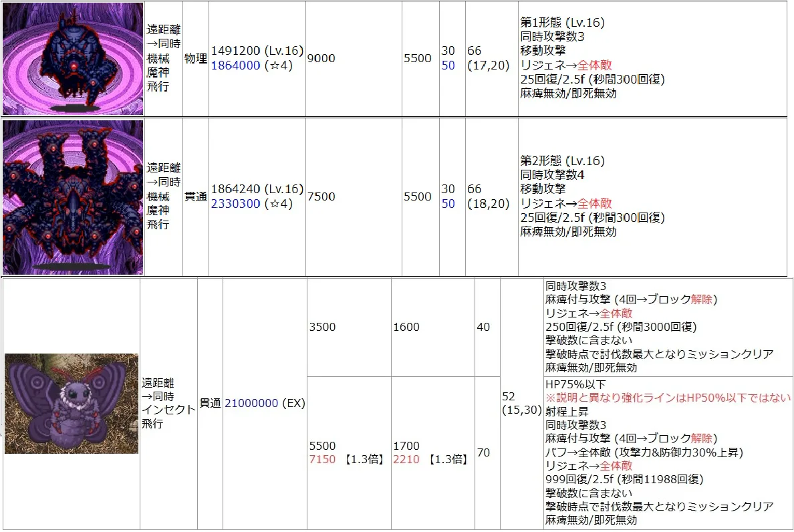Click the インセクト type label
794x532 pixels.
tap(168, 410)
